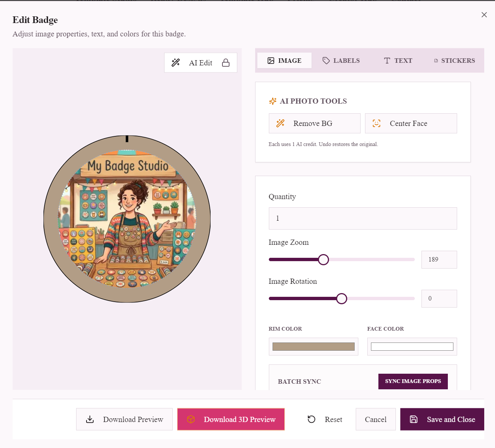Click the Download 3D Preview button
Image resolution: width=495 pixels, height=448 pixels.
coord(231,419)
